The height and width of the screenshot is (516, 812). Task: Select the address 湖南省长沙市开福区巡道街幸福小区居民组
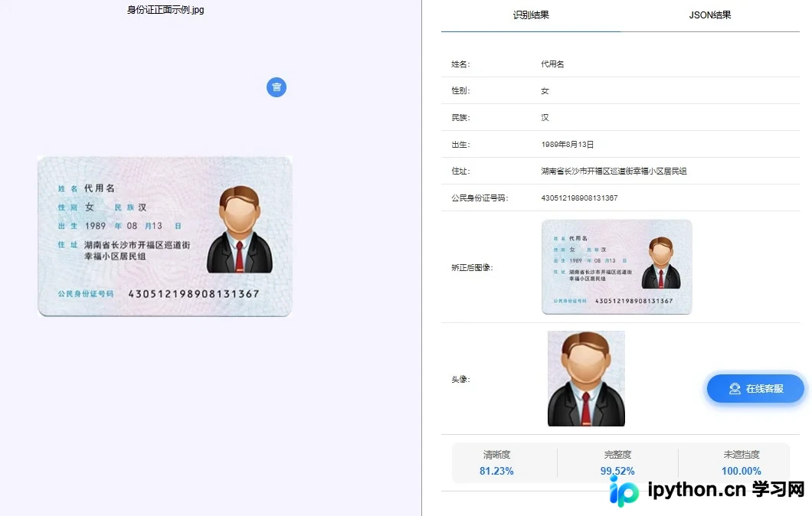pyautogui.click(x=614, y=171)
